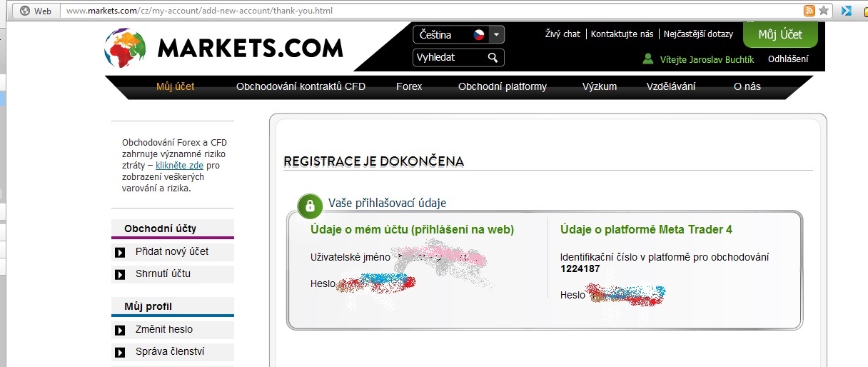Click Vítejte Jaroslav Buchtík greeting

(707, 59)
